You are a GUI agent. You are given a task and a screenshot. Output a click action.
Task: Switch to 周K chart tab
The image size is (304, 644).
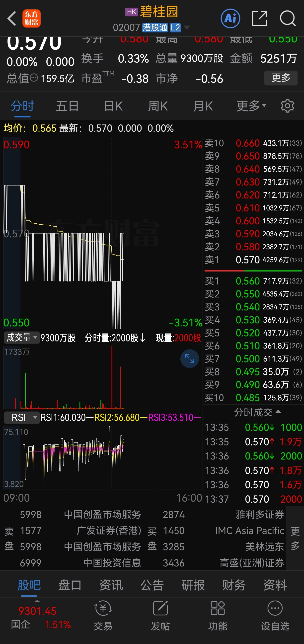click(158, 106)
